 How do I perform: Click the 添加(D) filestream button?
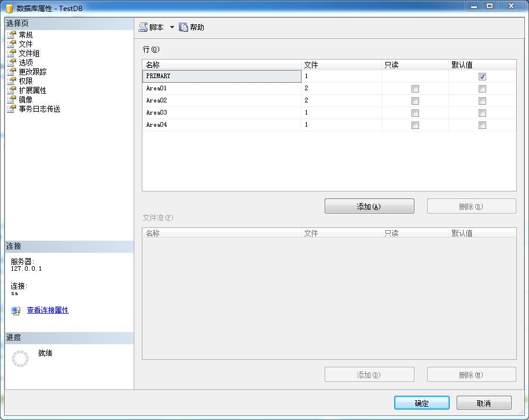[x=369, y=374]
